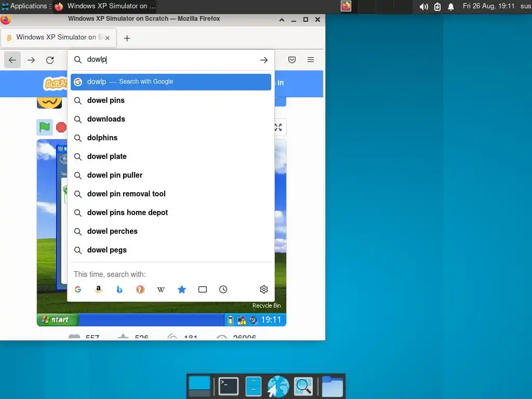
Task: Select 'dowlp — Search with Google' suggestion
Action: tap(170, 82)
